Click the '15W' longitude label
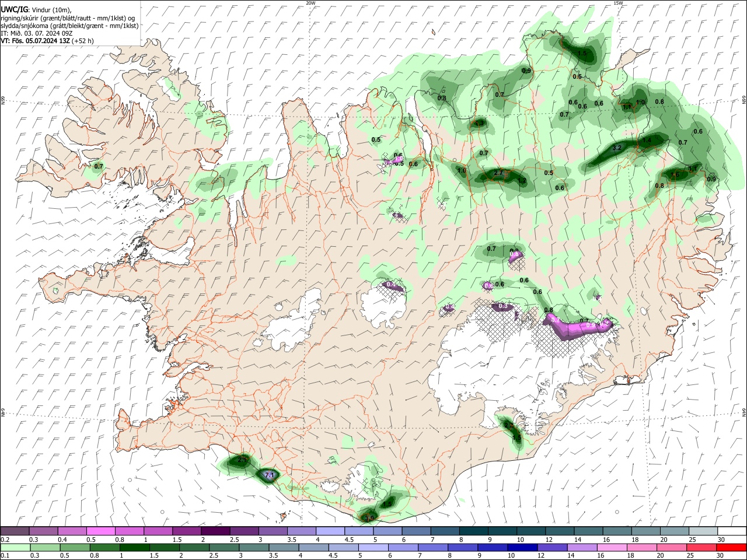The image size is (747, 560). 618,3
